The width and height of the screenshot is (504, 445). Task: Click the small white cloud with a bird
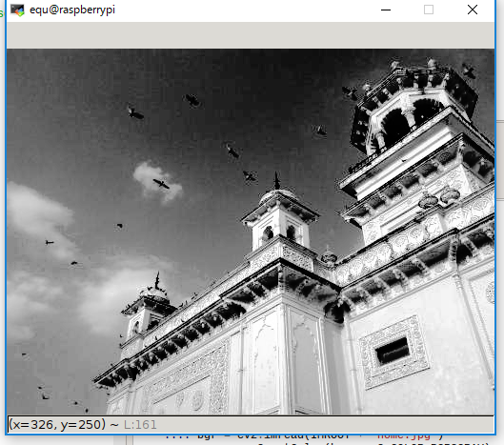click(x=158, y=182)
